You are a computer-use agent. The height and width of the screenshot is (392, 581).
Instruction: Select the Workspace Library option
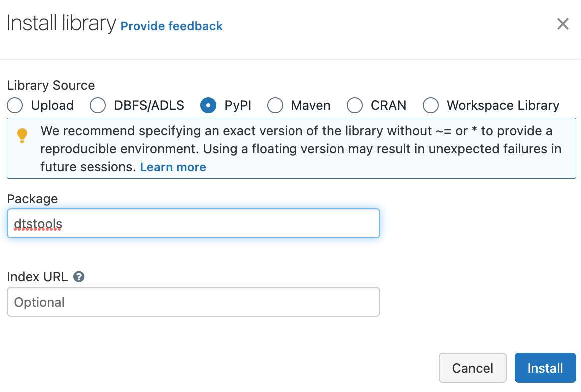point(431,105)
